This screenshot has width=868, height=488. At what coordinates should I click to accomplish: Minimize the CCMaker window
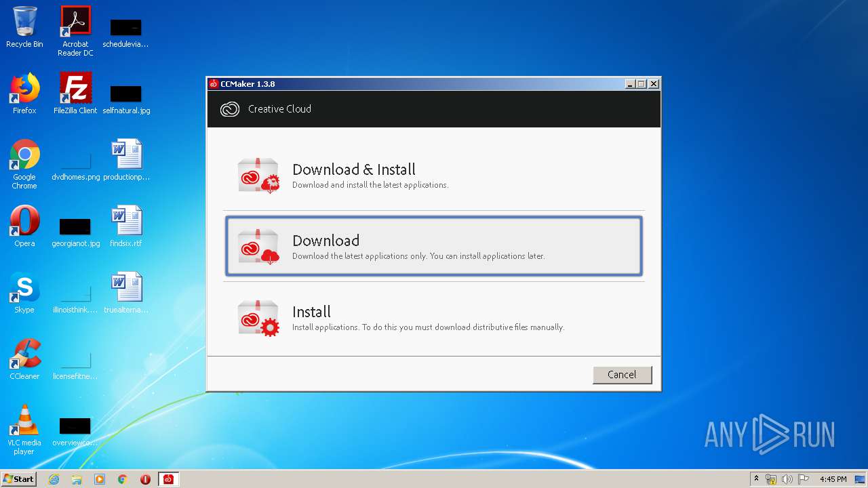click(630, 84)
